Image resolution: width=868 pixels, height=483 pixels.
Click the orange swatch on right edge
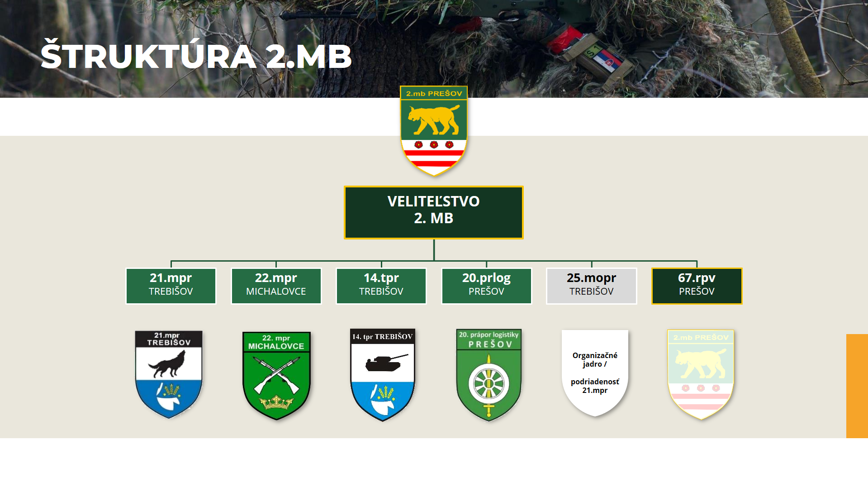tap(857, 385)
